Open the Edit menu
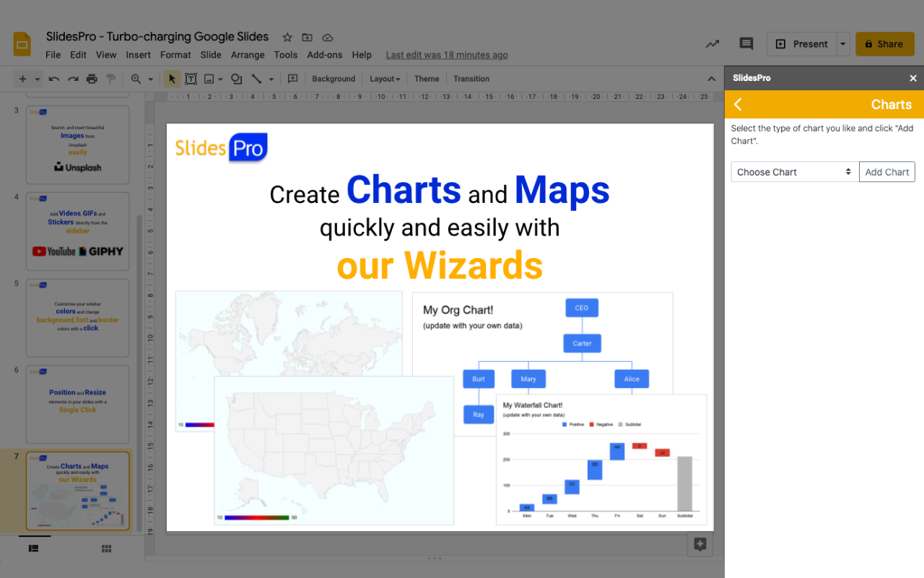 click(x=78, y=55)
